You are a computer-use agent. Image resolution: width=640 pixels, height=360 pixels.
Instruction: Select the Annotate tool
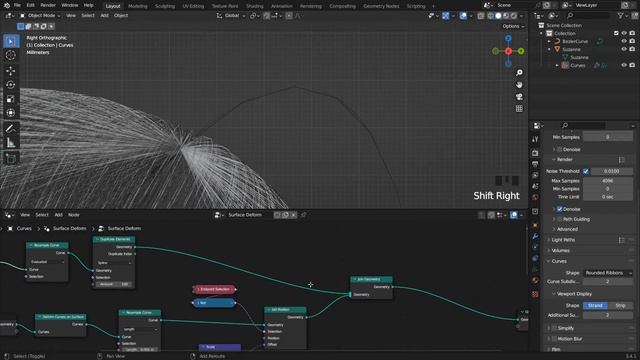(x=11, y=129)
